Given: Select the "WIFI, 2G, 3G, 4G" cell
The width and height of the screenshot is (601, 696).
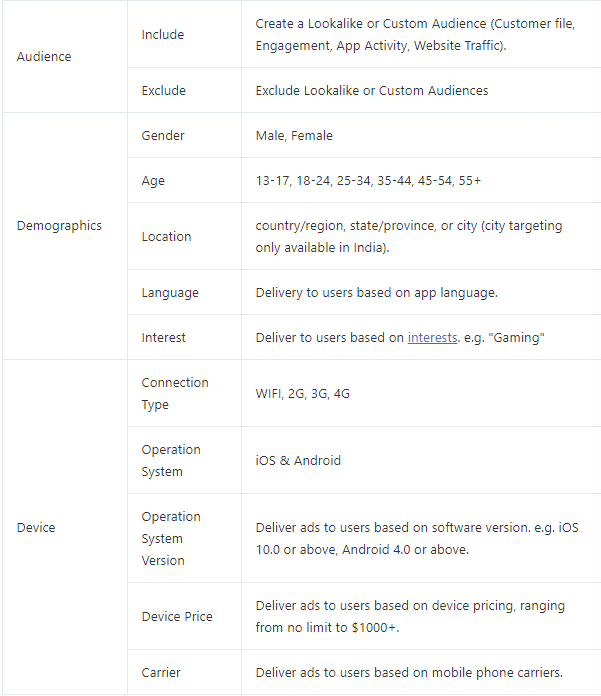Looking at the screenshot, I should pos(303,394).
